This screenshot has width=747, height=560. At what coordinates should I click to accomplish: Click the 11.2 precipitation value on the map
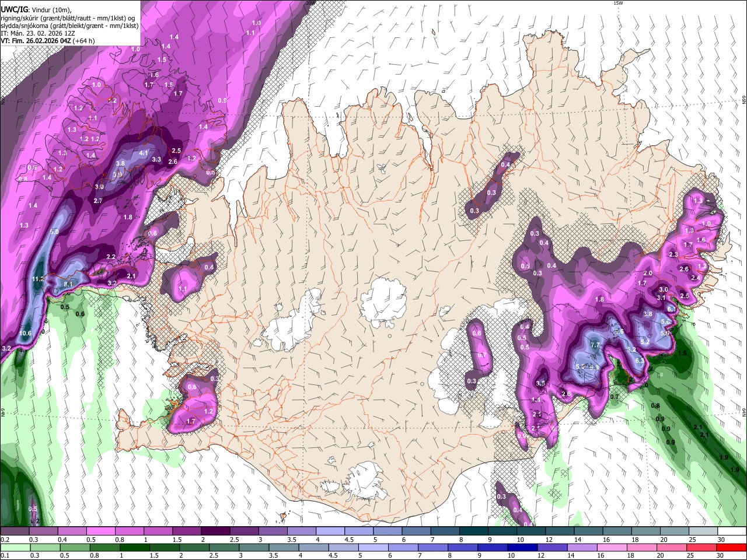(x=39, y=279)
